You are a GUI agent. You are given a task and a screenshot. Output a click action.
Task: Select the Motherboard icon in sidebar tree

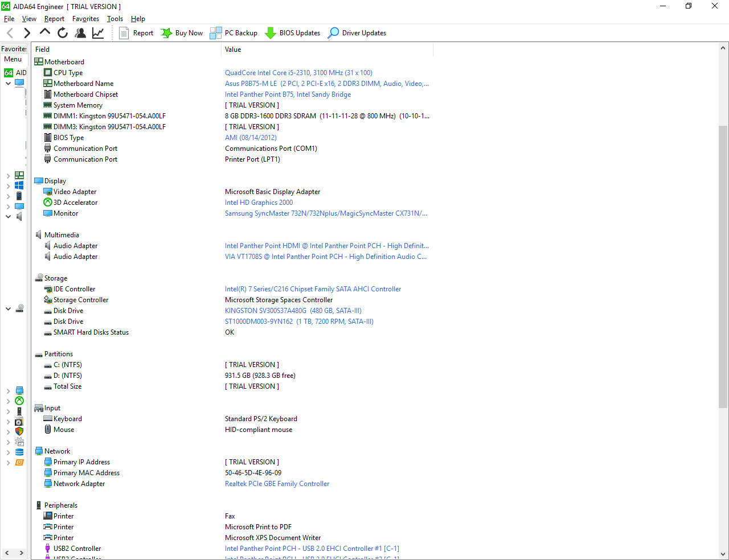(x=19, y=175)
